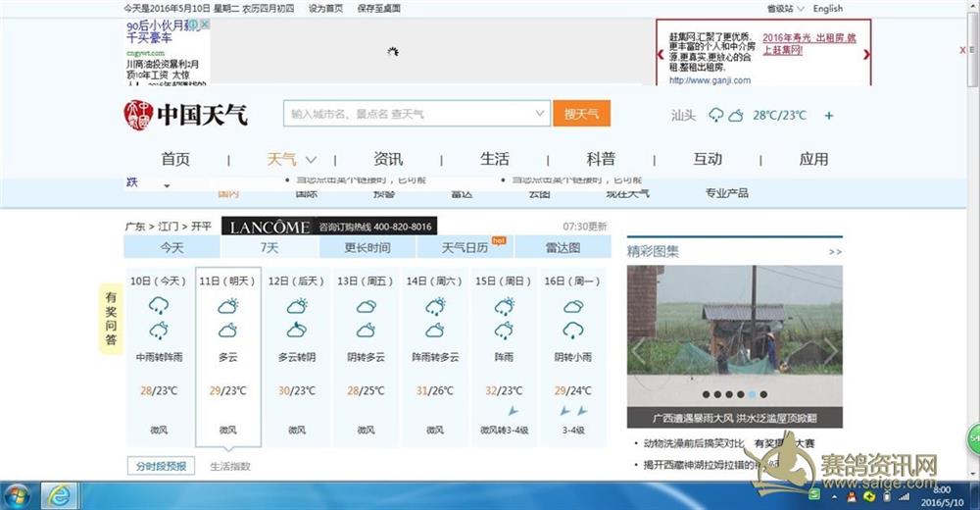The height and width of the screenshot is (510, 980).
Task: Show the previous slideshow photo using left arrow
Action: (x=638, y=350)
